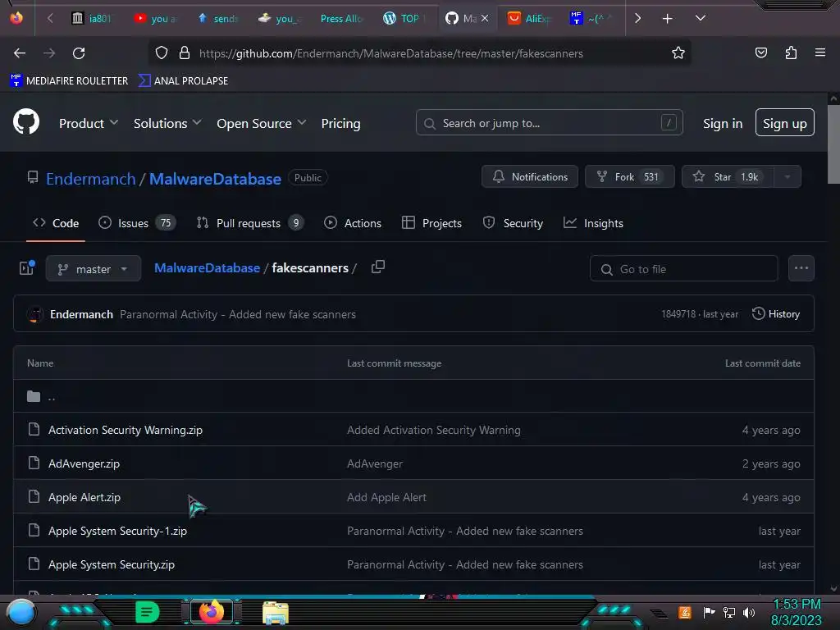Switch to the AliExpress tab
This screenshot has width=840, height=630.
click(529, 18)
